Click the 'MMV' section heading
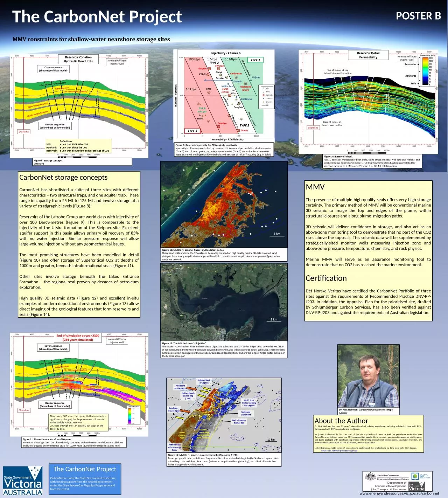 [x=315, y=187]
